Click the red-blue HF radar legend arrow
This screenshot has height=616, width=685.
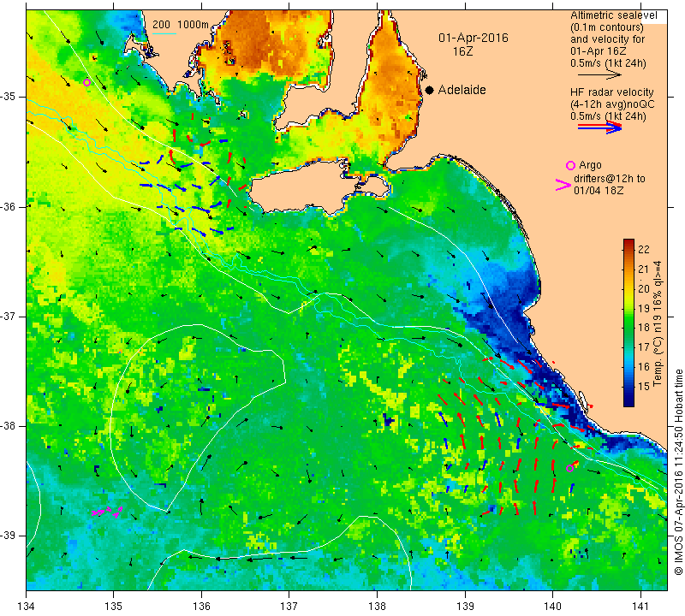click(x=599, y=127)
